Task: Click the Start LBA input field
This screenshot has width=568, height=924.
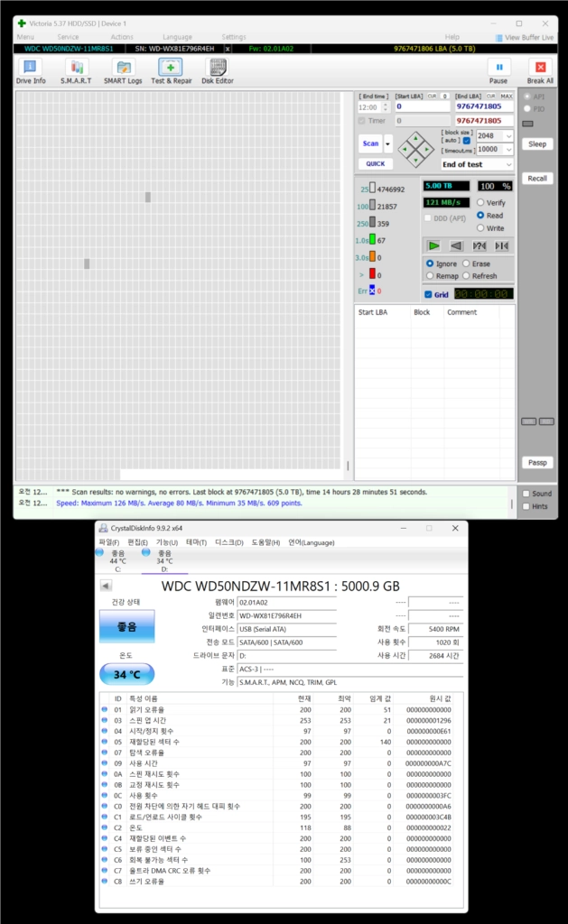Action: 422,106
